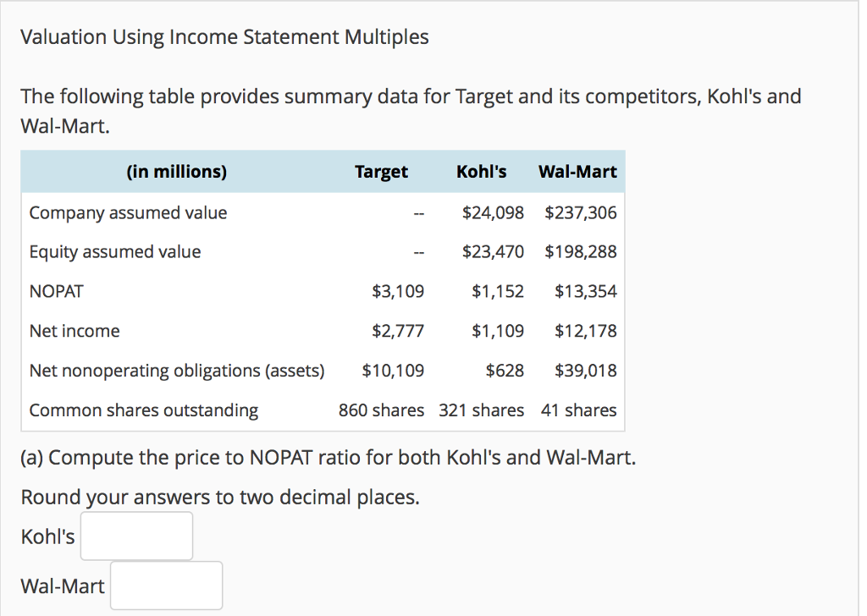The width and height of the screenshot is (867, 616).
Task: Click Target's NOPAT value of $3,109
Action: (398, 291)
